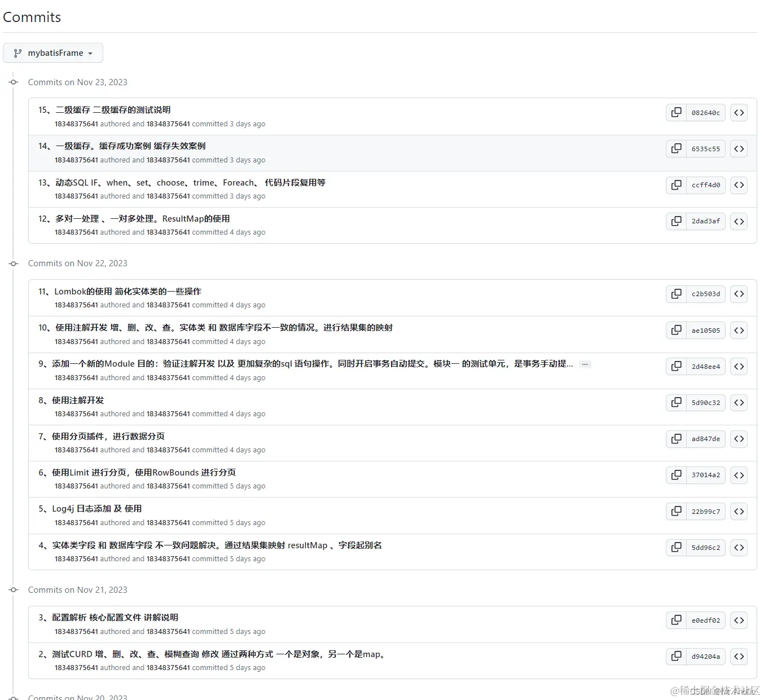The width and height of the screenshot is (764, 700).
Task: Open commit titled 11、Lombok的使用
Action: [120, 292]
